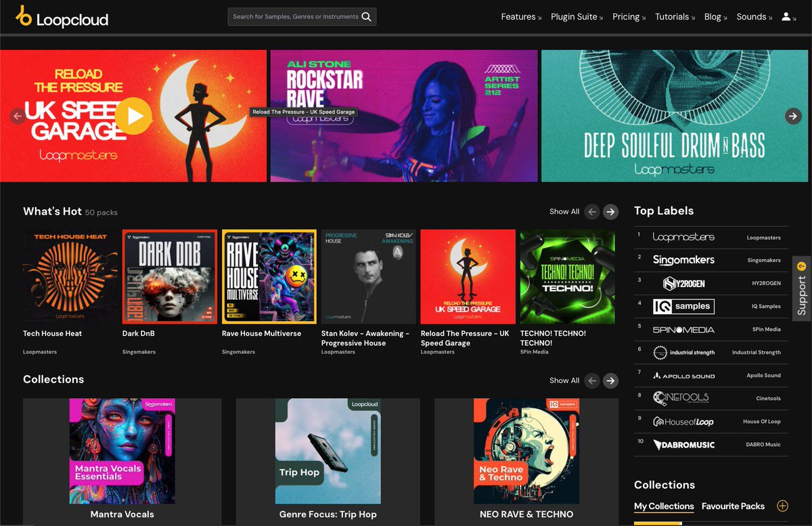Switch to My Collections tab
Screen dimensions: 812x526
click(x=664, y=506)
